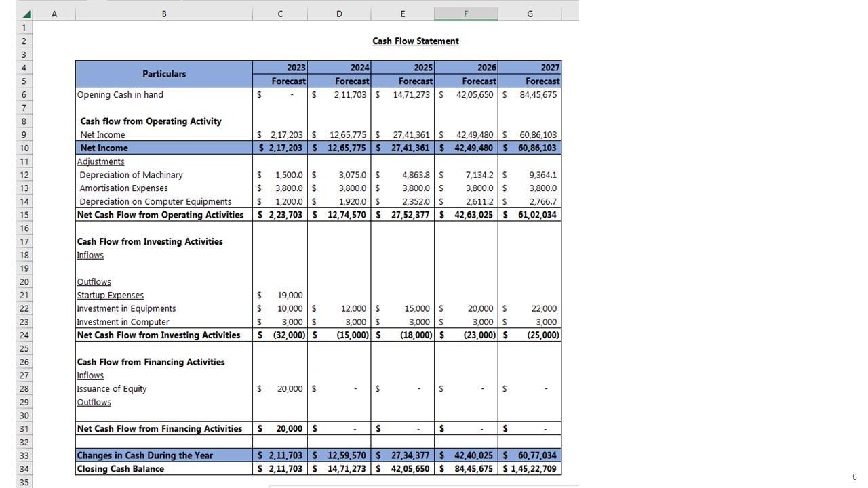Select the Startup Expenses 19,000 cell
Screen dimensions: 868x488
[x=280, y=296]
